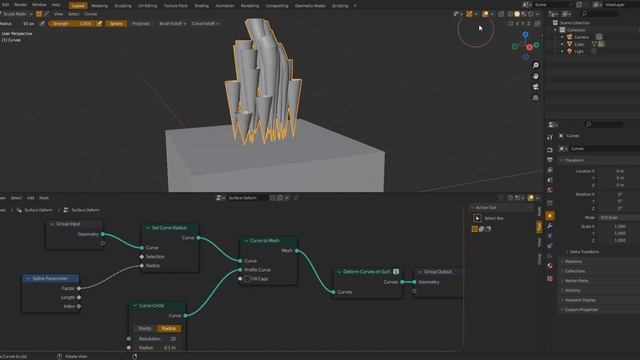This screenshot has height=360, width=640.
Task: Open the Modifiers wrench tab icon
Action: (x=550, y=226)
